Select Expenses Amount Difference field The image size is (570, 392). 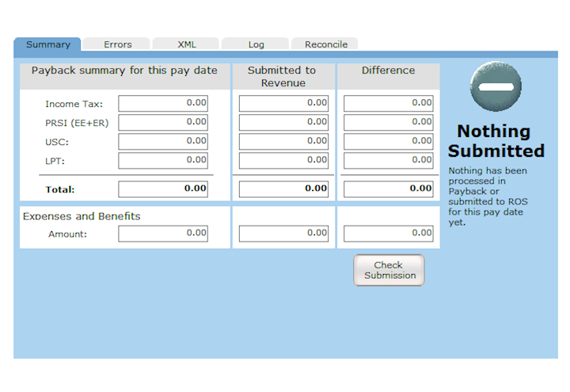[x=389, y=234]
